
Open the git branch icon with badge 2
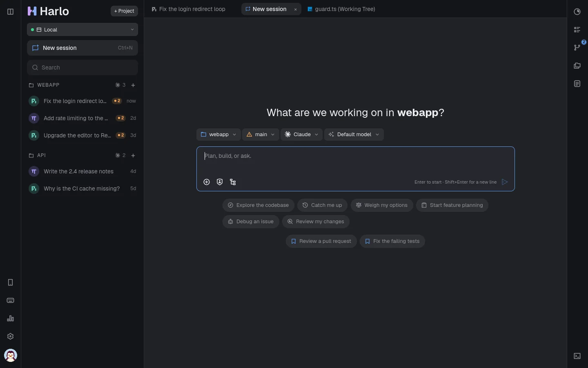point(577,47)
